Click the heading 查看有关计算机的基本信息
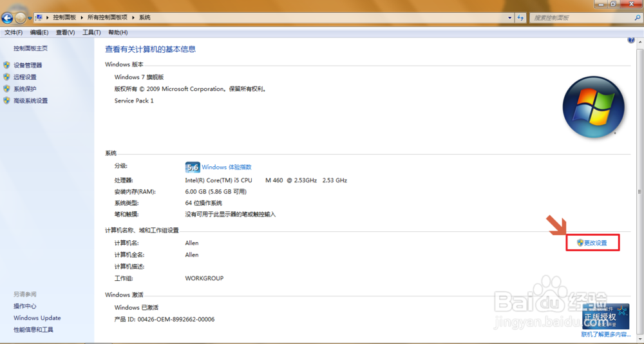This screenshot has width=644, height=344. (x=150, y=50)
